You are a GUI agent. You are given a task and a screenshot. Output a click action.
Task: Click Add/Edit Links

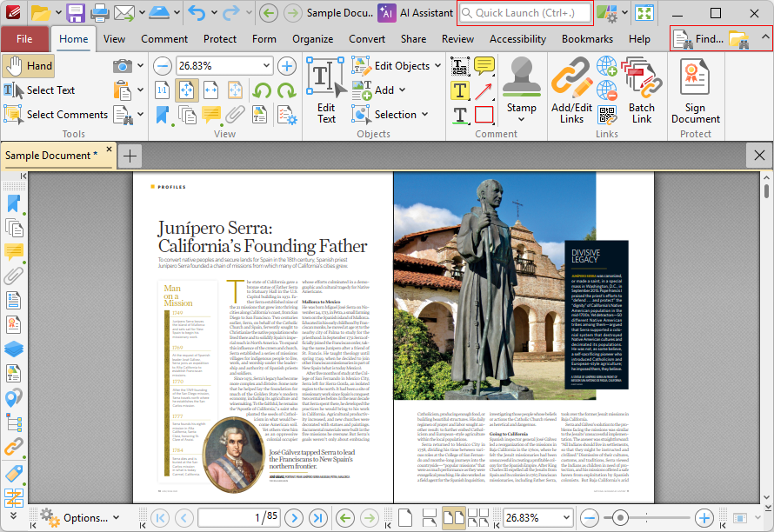[571, 90]
